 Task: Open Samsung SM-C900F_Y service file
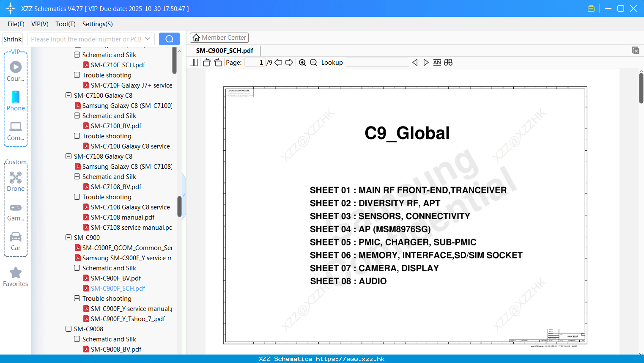pos(123,258)
